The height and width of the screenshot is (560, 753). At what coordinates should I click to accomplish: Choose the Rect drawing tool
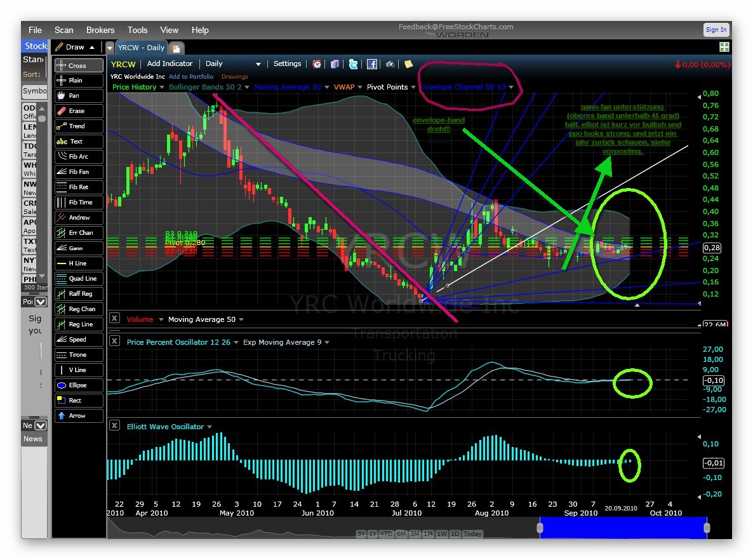tap(79, 400)
